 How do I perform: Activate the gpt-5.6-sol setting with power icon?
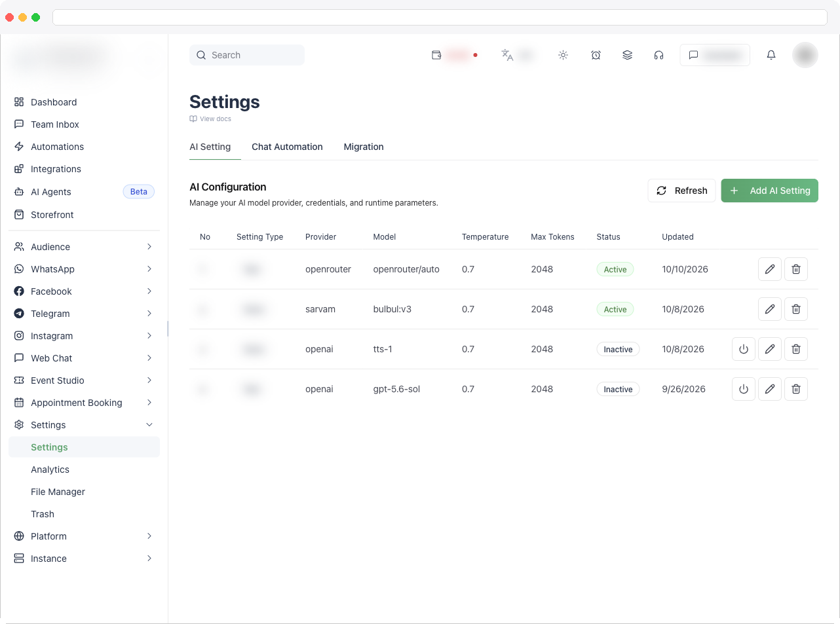pyautogui.click(x=744, y=389)
